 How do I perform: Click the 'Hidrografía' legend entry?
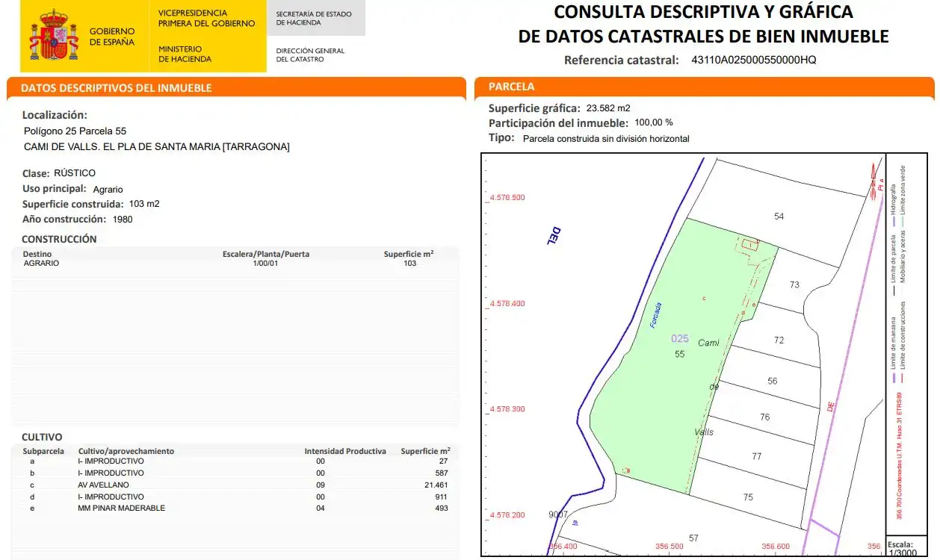[x=892, y=206]
